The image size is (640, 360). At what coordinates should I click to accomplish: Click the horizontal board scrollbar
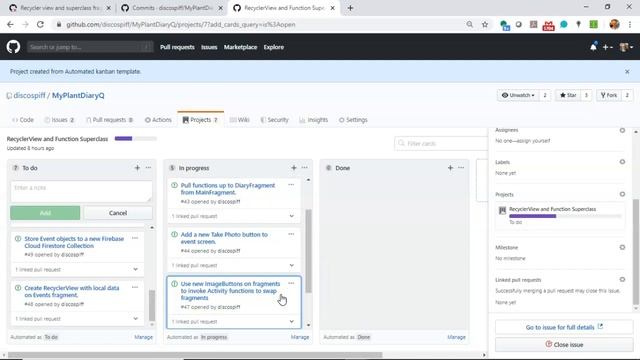pos(195,355)
